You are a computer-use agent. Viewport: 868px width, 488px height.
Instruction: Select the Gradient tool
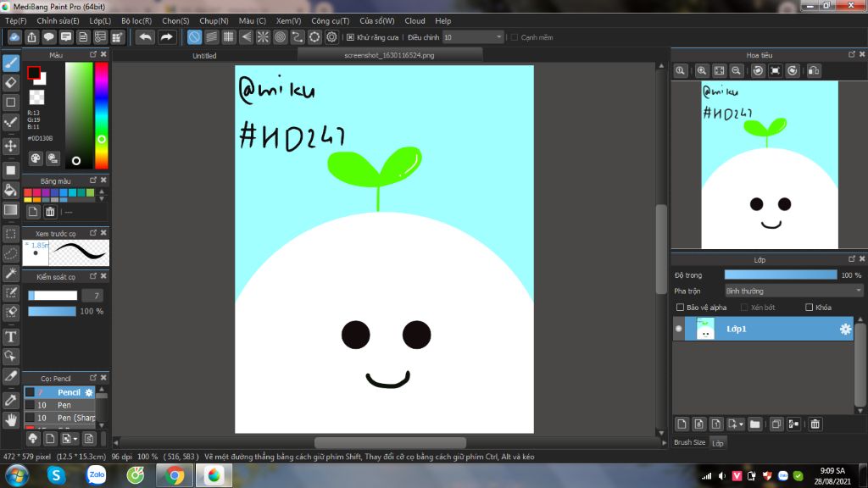pos(11,210)
